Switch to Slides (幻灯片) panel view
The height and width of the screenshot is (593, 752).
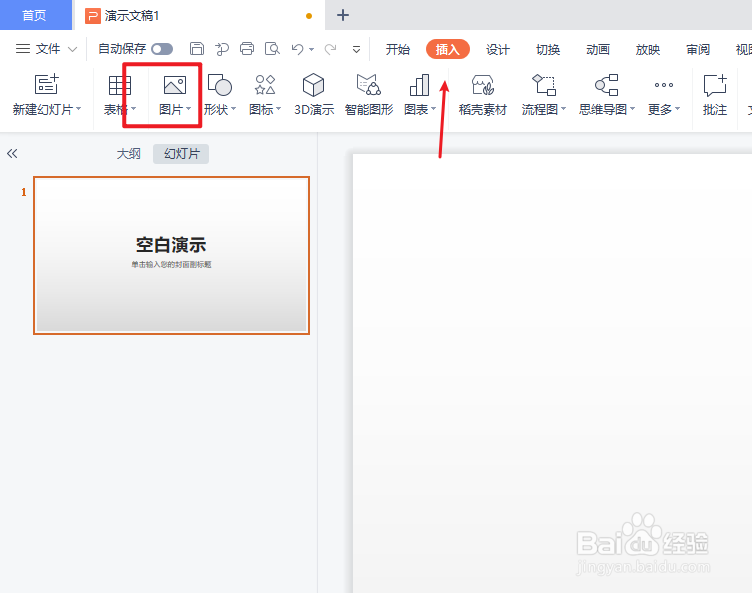[181, 154]
